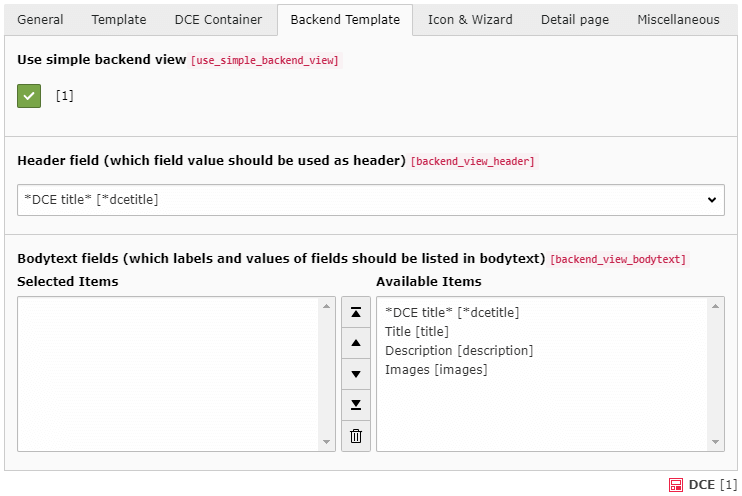Uncheck Use simple backend view checkbox
Image resolution: width=742 pixels, height=496 pixels.
(x=29, y=96)
